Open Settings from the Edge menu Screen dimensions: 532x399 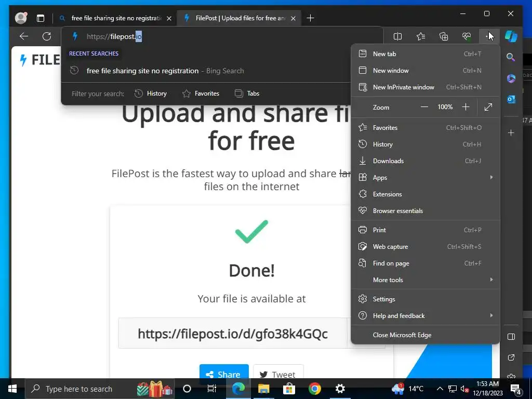pyautogui.click(x=425, y=299)
